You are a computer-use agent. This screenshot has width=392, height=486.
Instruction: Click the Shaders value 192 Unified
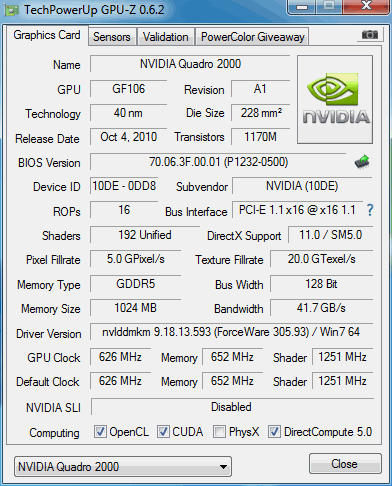click(x=145, y=235)
